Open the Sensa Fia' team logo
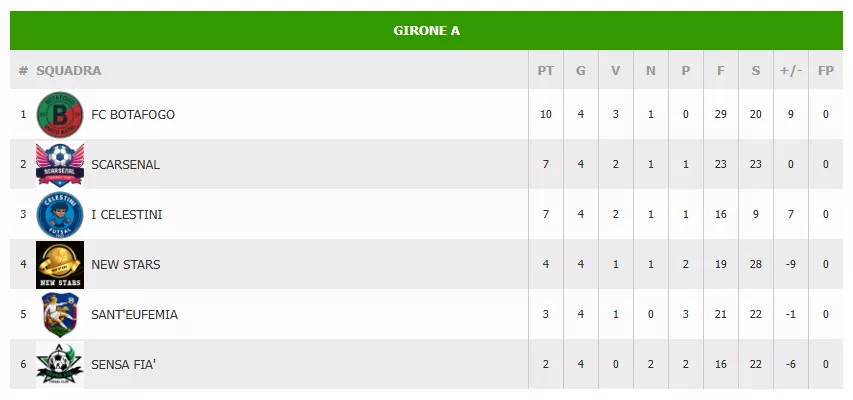Screen dimensions: 853x400 coord(59,364)
